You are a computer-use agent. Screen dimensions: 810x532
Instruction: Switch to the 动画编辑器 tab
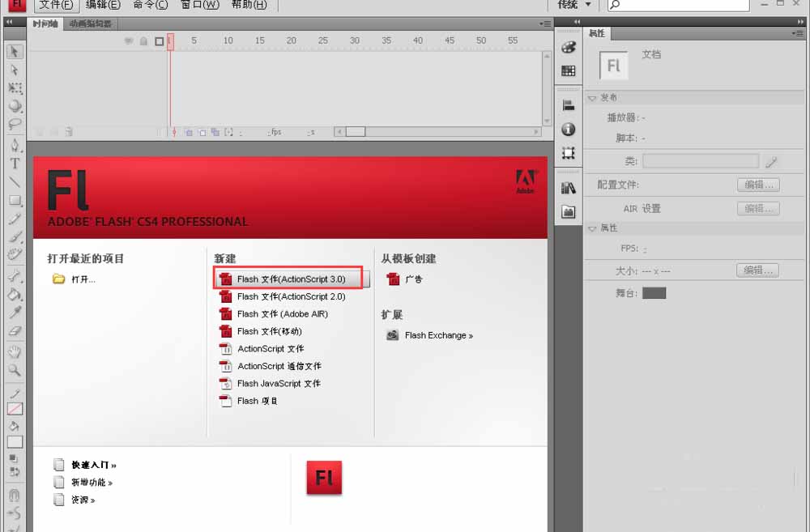(91, 23)
